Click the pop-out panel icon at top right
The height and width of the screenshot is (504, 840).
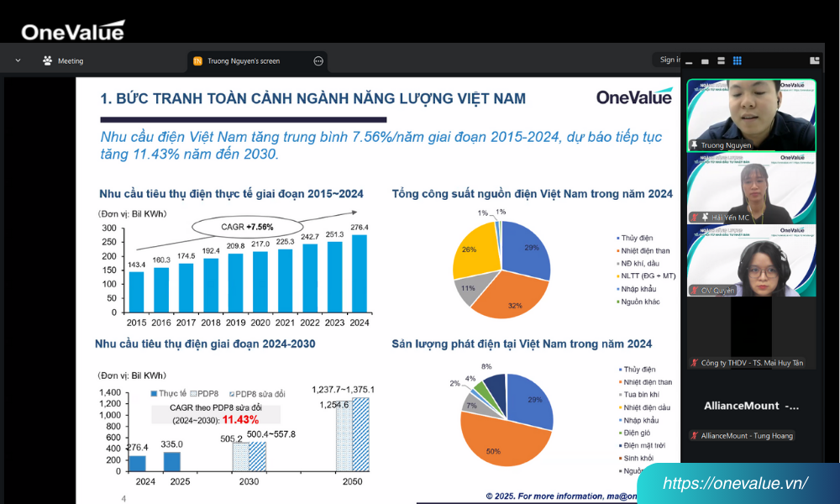click(x=814, y=60)
